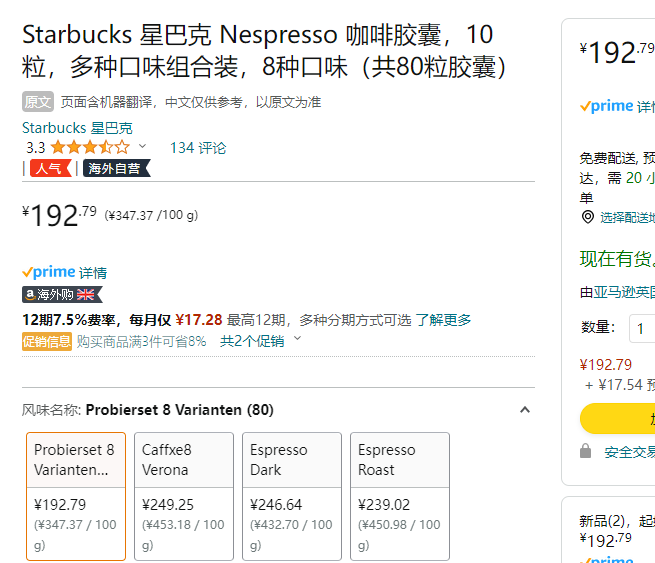Open 了解更多 installment link

443,320
